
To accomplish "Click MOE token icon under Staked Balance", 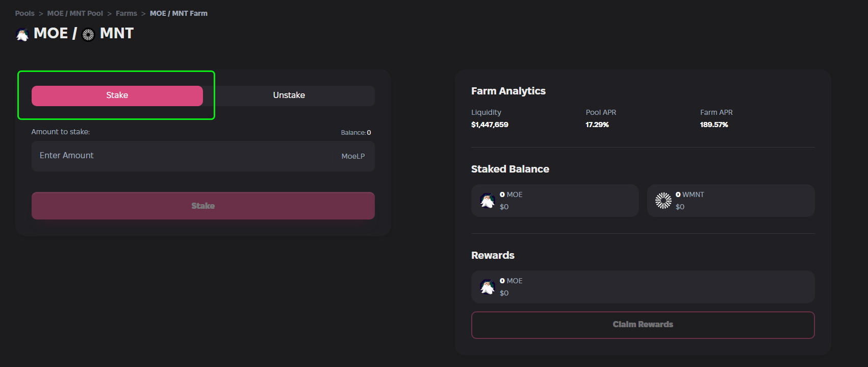I will (x=488, y=201).
